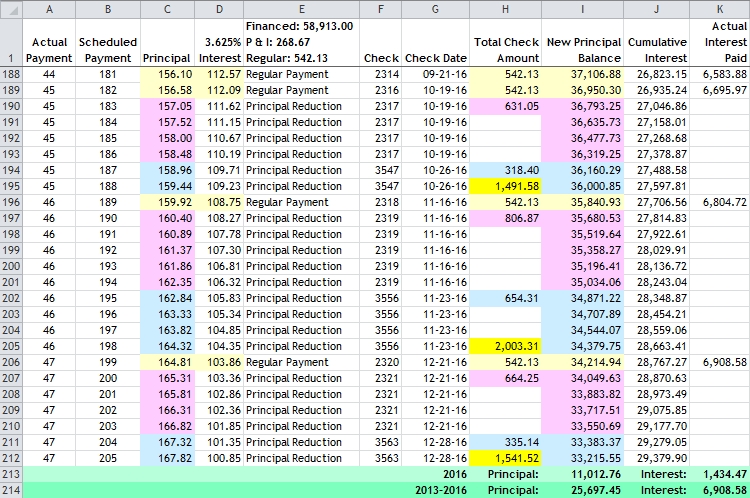Select actual payment 44

[49, 74]
